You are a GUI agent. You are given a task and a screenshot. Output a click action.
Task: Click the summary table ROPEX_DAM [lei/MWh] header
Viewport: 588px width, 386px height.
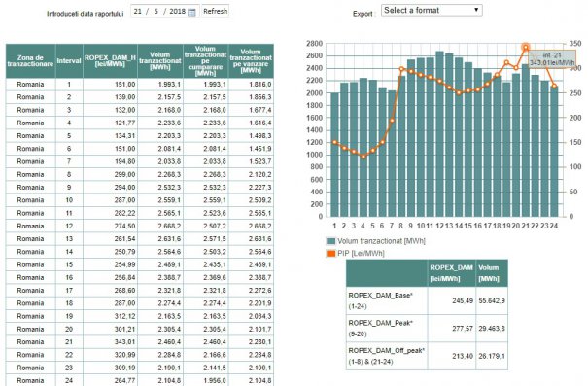[x=452, y=273]
